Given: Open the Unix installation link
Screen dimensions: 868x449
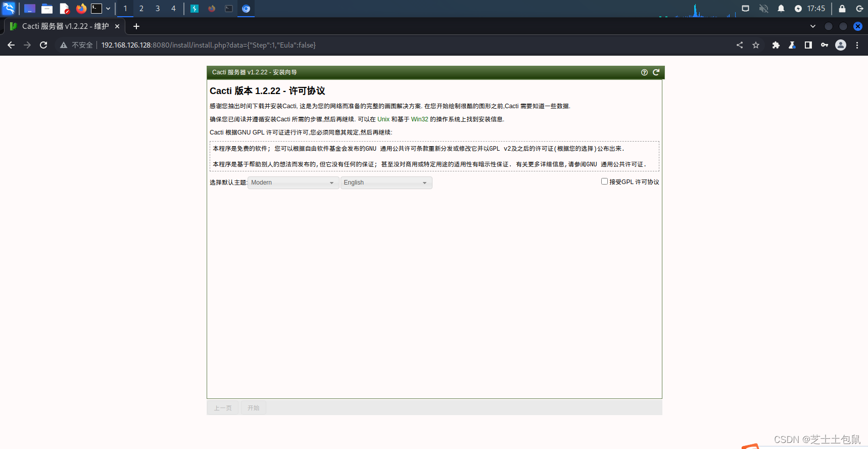Looking at the screenshot, I should point(383,119).
